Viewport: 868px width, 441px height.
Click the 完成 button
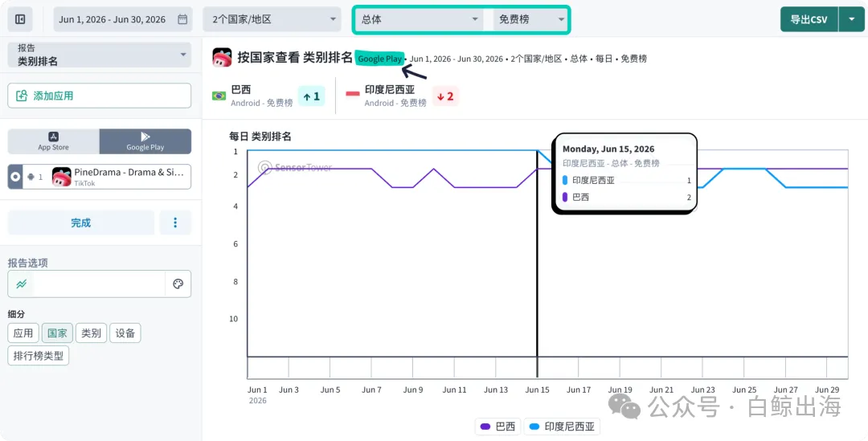tap(81, 223)
